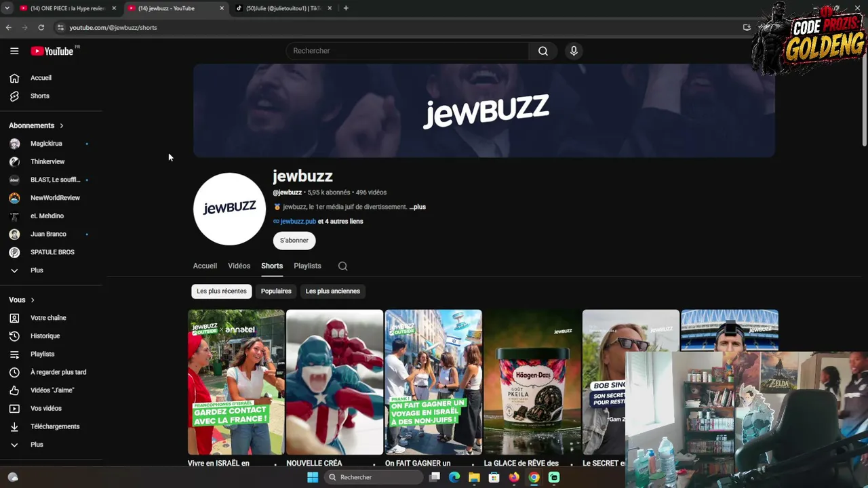
Task: Open the "Voyage en Israël" short thumbnail
Action: coord(433,382)
